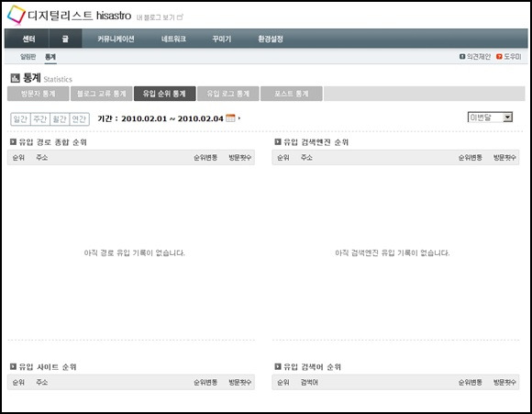Open the 환경설정 menu

[271, 39]
